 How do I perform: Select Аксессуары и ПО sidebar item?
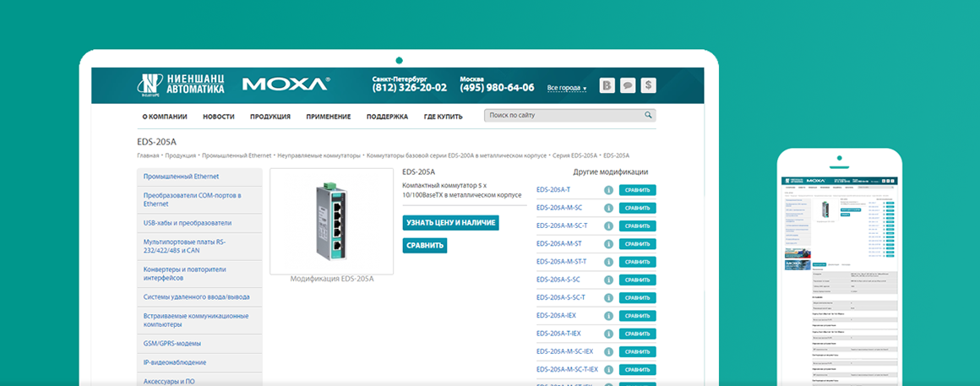coord(199,379)
